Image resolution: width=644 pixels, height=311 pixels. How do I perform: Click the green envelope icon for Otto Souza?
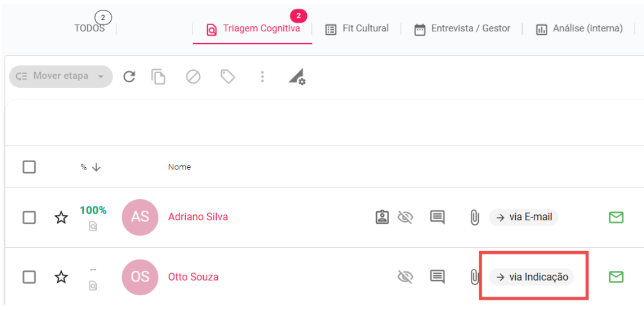[616, 277]
